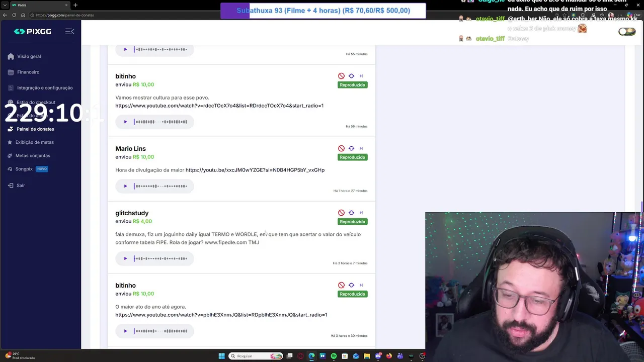Replay the Mario Lins donation alert
The image size is (644, 362).
[x=351, y=148]
